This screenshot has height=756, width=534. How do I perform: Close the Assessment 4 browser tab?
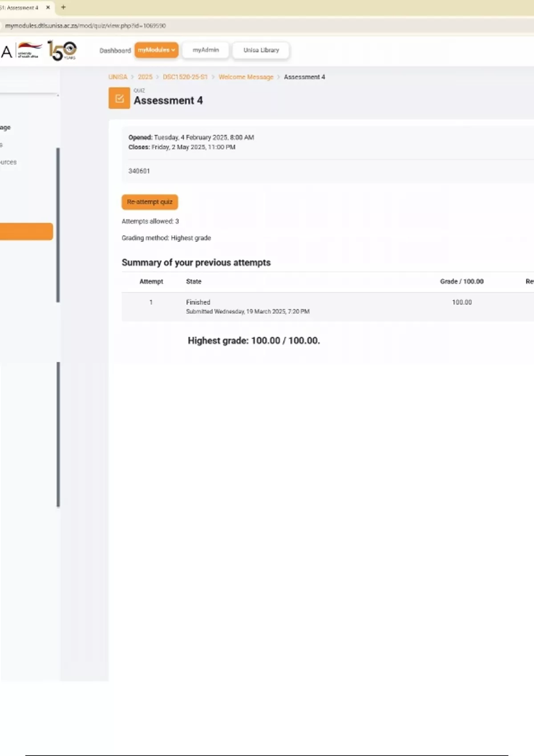coord(48,8)
